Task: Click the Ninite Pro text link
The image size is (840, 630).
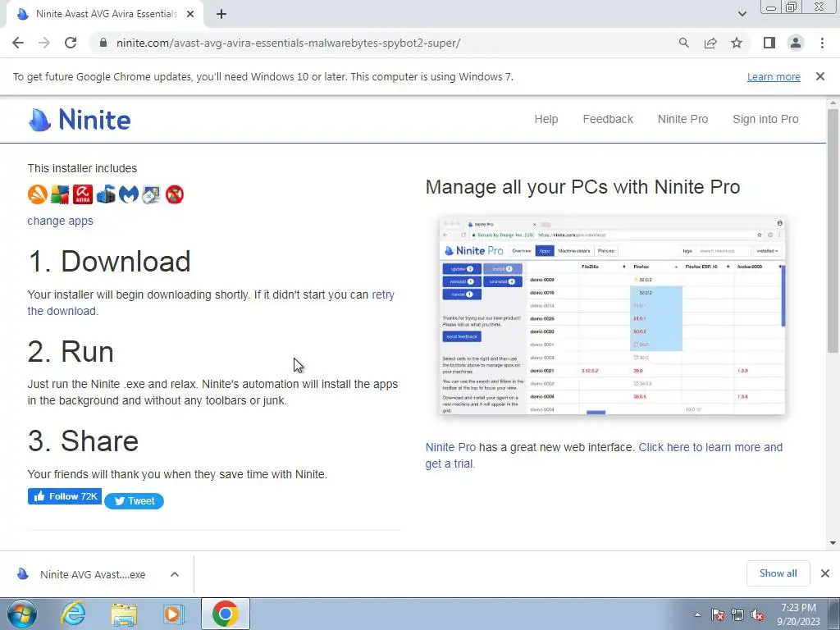Action: [450, 447]
